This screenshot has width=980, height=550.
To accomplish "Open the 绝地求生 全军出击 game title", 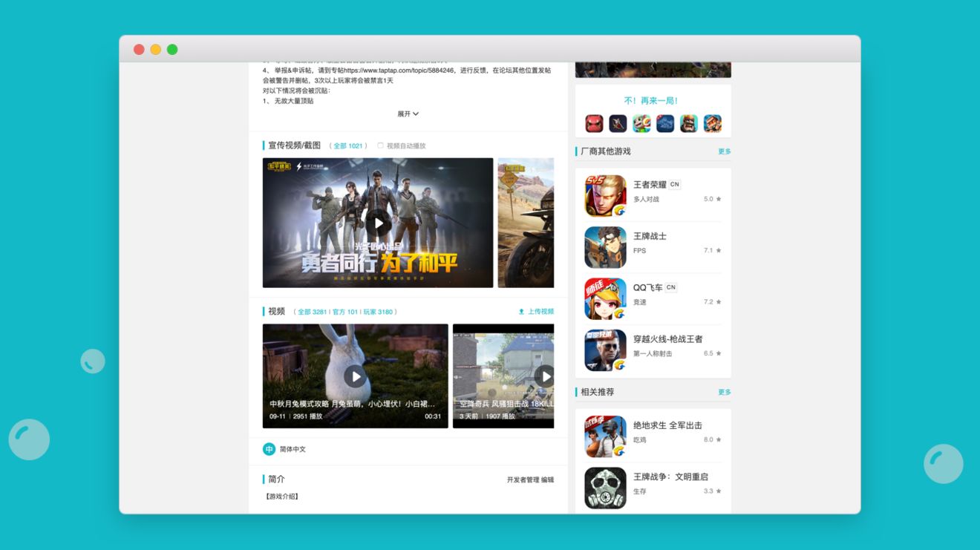I will coord(667,425).
